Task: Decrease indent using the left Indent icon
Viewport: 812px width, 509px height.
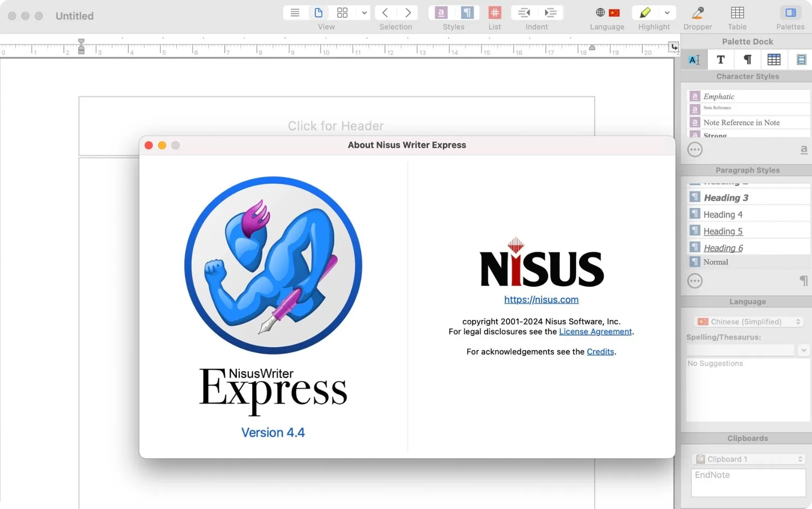Action: click(524, 12)
